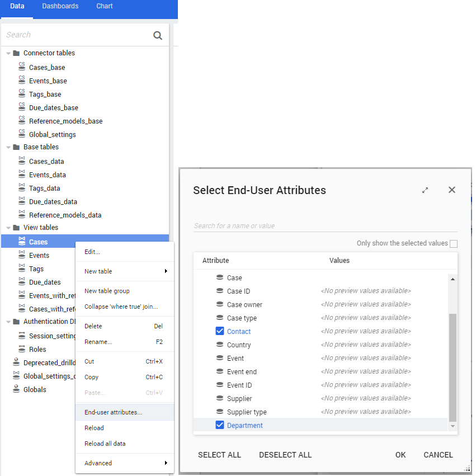Switch to the Chart tab
The height and width of the screenshot is (476, 476).
[x=105, y=6]
